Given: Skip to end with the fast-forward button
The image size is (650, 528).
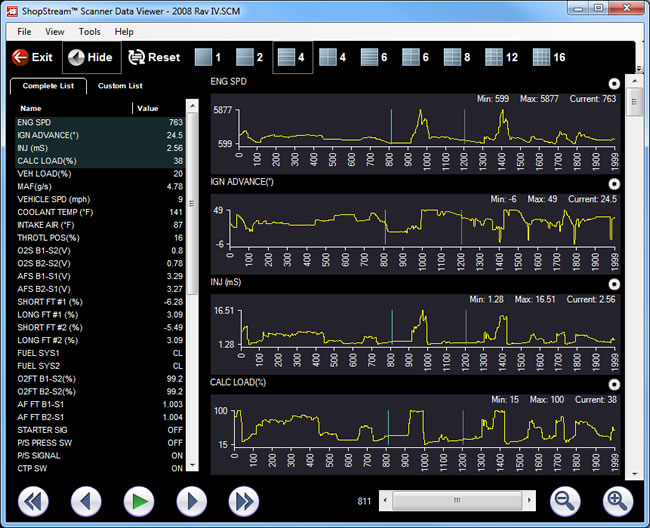Looking at the screenshot, I should pos(243,500).
